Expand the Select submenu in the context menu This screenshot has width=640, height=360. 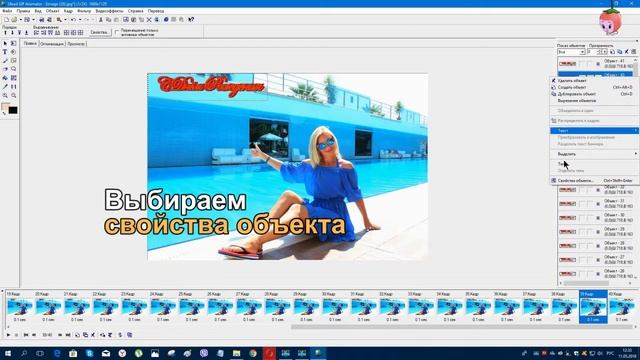pyautogui.click(x=595, y=154)
